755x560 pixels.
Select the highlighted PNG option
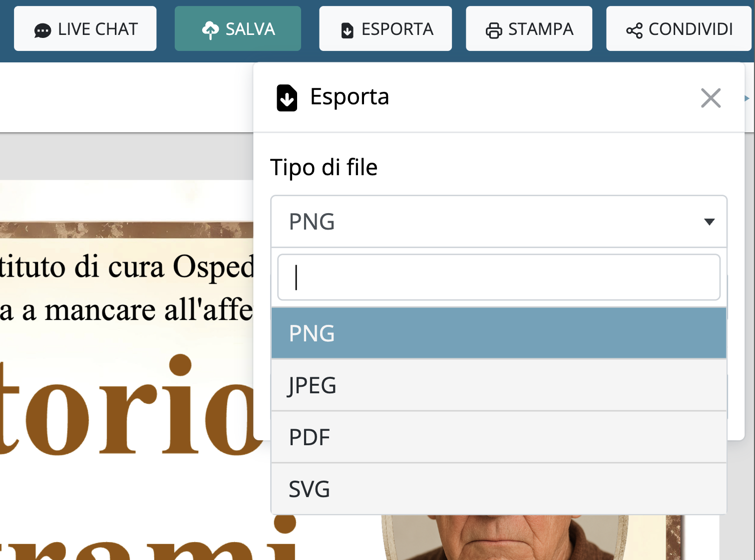(x=498, y=333)
